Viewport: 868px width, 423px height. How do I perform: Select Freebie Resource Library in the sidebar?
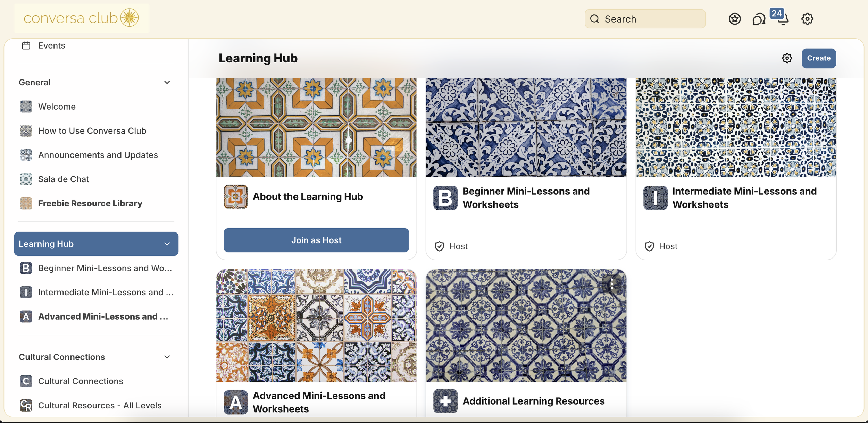tap(90, 203)
